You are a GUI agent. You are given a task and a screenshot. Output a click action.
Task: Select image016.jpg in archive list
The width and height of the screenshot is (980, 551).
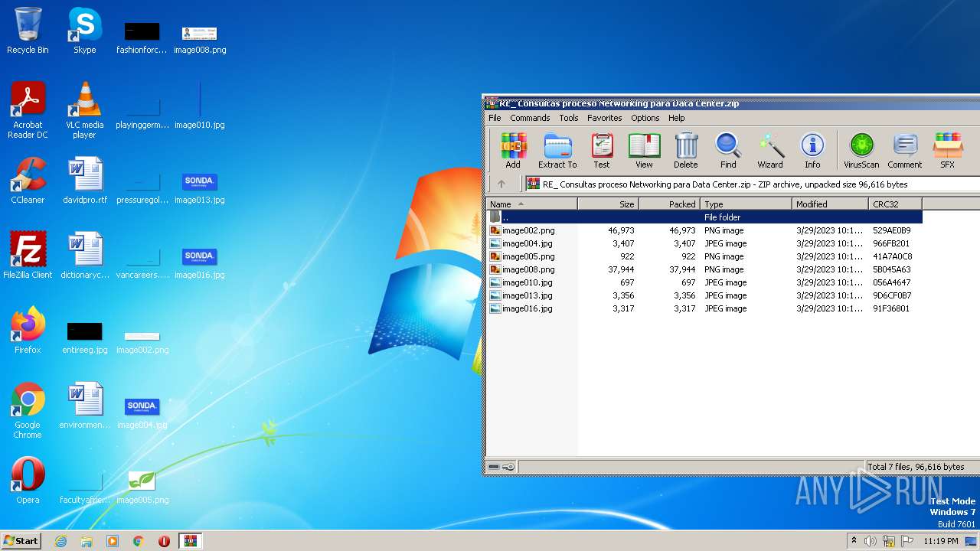click(704, 308)
